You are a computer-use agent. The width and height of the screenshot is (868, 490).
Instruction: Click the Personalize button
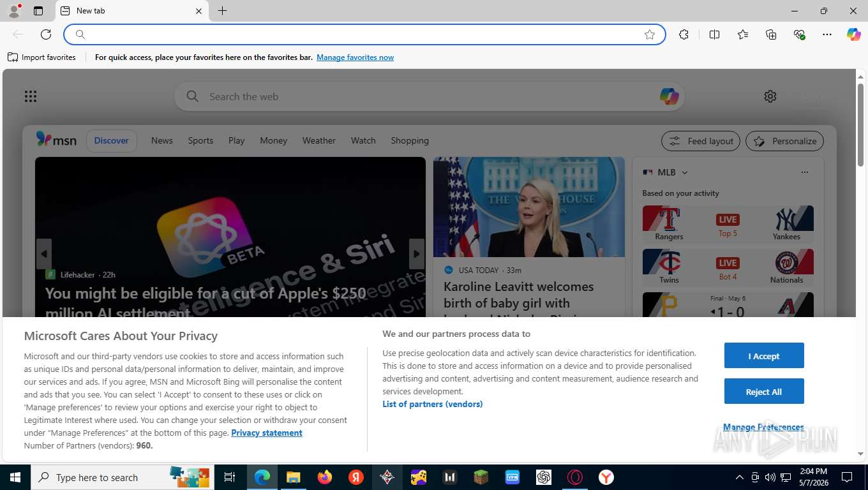785,141
